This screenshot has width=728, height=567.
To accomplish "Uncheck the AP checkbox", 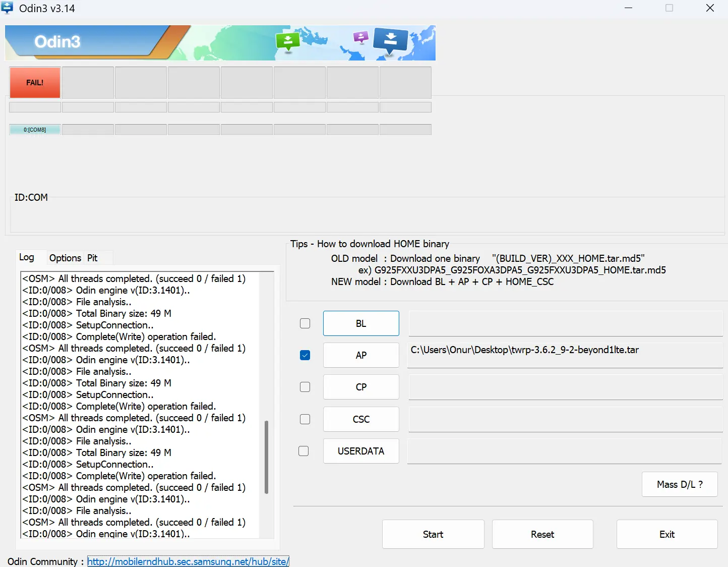I will (305, 355).
